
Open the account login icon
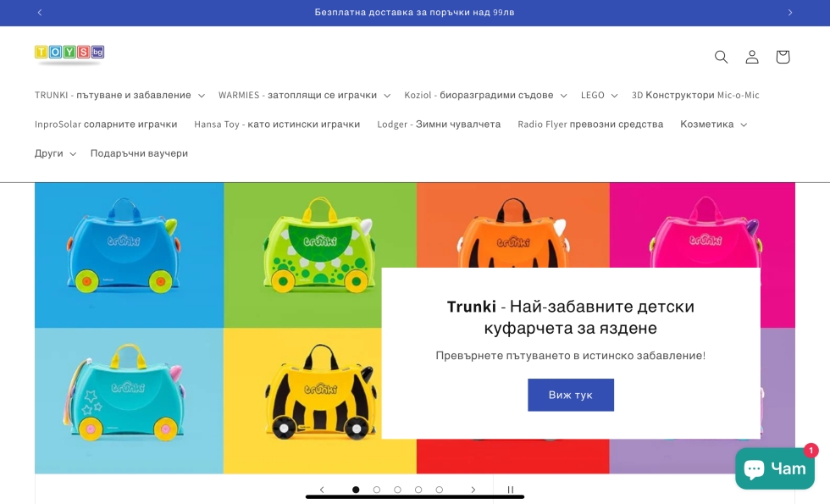(752, 57)
